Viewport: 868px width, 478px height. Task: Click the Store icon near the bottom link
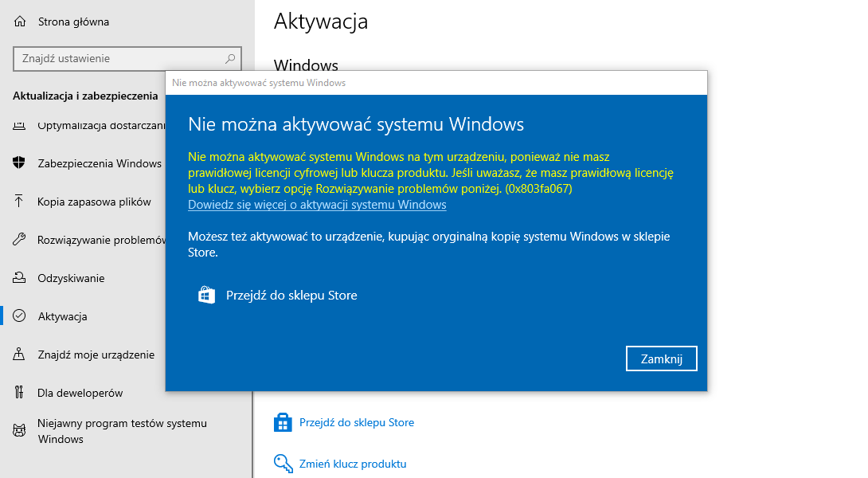[x=283, y=422]
